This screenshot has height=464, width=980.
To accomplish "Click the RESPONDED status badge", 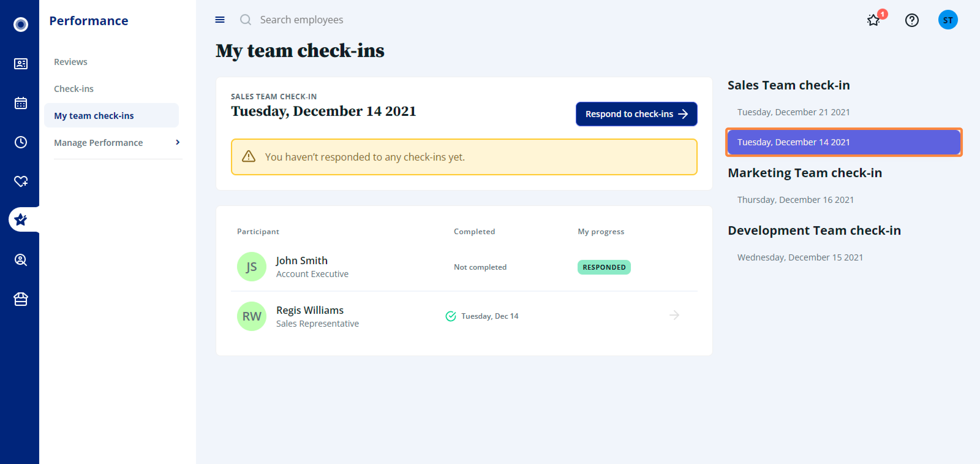I will coord(604,267).
